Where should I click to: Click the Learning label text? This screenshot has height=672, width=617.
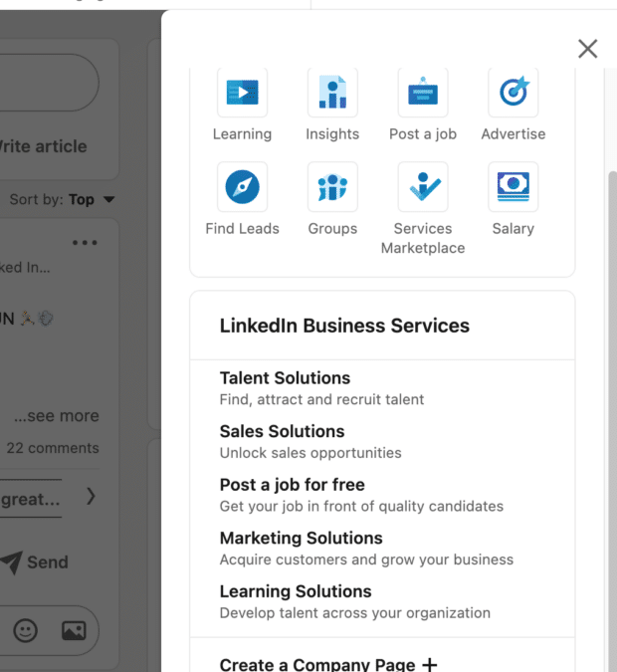[x=242, y=134]
